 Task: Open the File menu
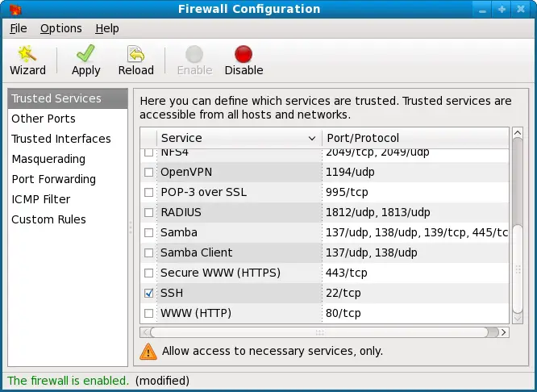coord(18,28)
